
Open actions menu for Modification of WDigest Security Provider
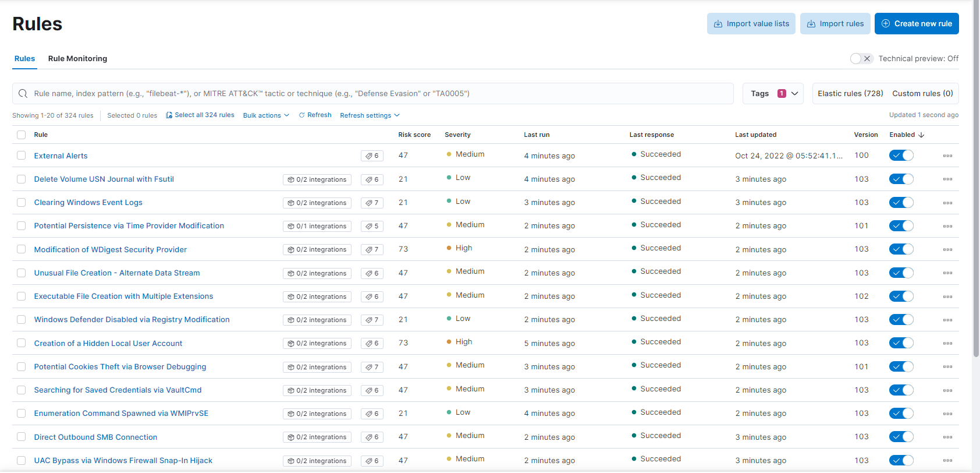[x=947, y=249]
